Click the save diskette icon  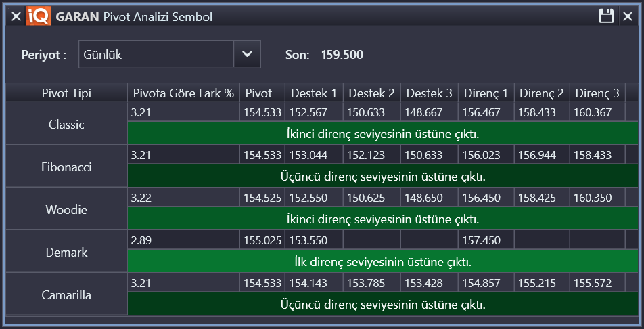click(x=606, y=16)
